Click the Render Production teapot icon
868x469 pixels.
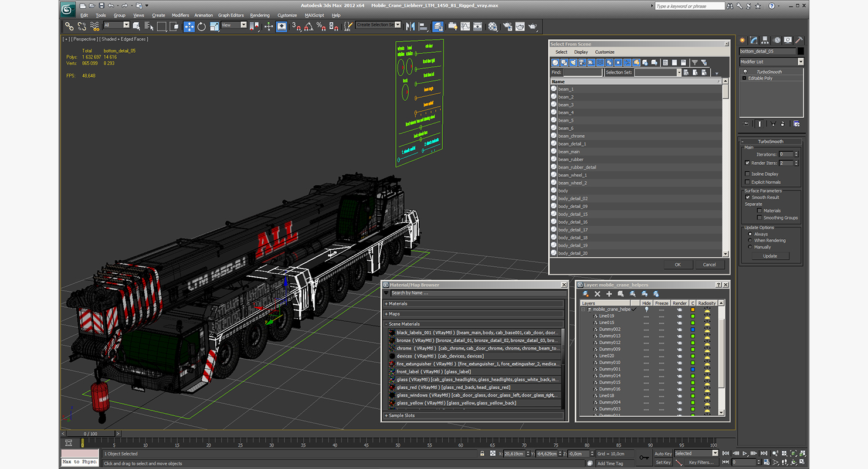(533, 26)
